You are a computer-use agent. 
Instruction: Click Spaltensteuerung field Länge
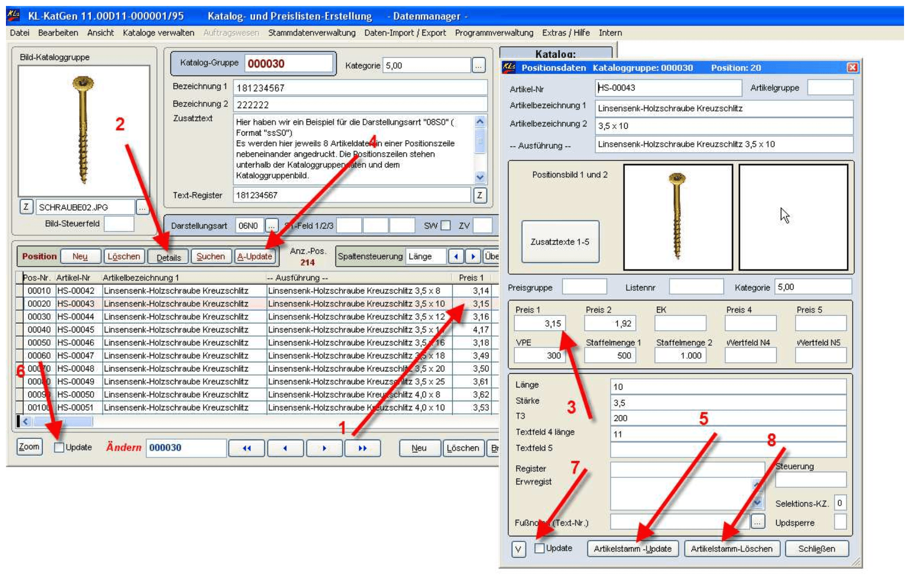tap(426, 256)
